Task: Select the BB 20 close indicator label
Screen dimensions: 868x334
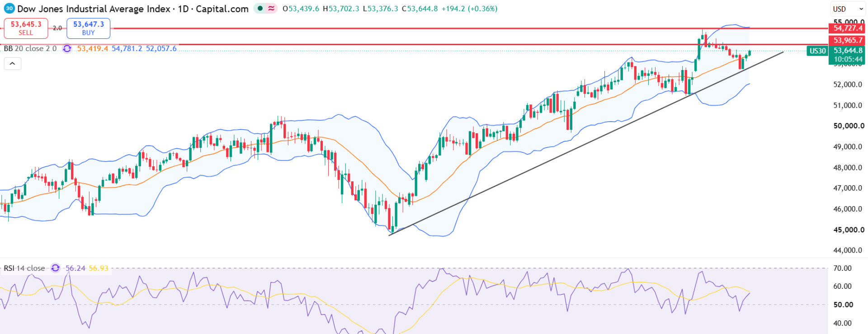Action: point(30,48)
